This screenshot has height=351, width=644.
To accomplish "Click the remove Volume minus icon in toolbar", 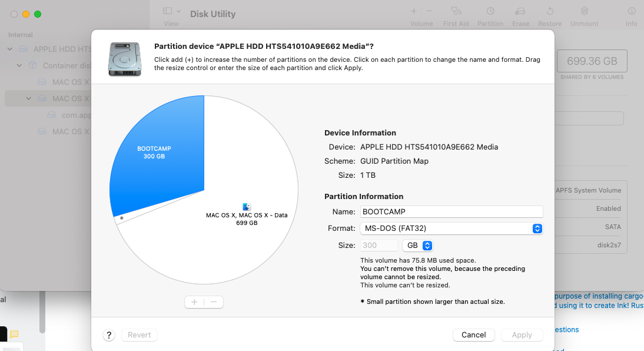I will click(429, 11).
